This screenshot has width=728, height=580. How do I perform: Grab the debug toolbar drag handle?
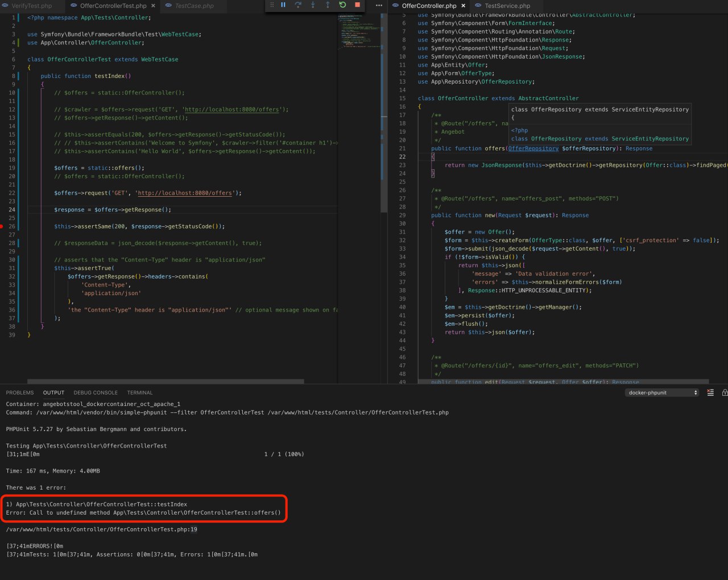point(271,5)
